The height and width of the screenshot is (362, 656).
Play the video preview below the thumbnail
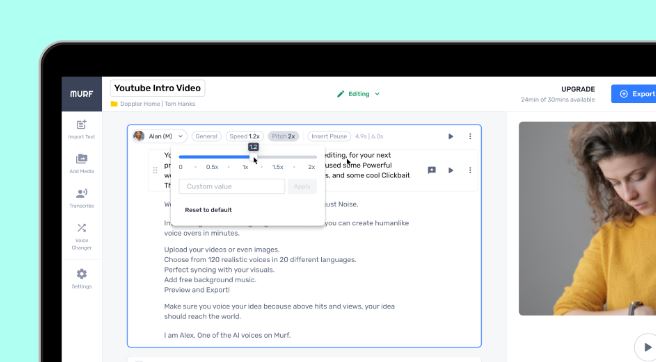(x=647, y=347)
